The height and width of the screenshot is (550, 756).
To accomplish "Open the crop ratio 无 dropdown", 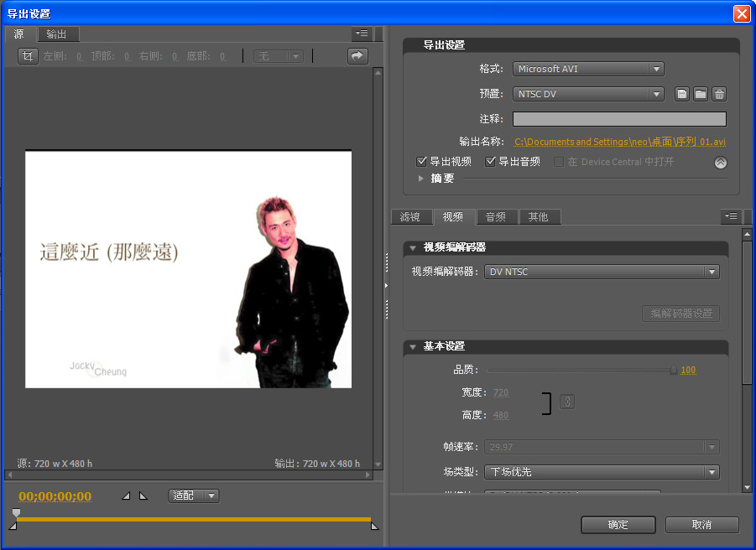I will [279, 56].
